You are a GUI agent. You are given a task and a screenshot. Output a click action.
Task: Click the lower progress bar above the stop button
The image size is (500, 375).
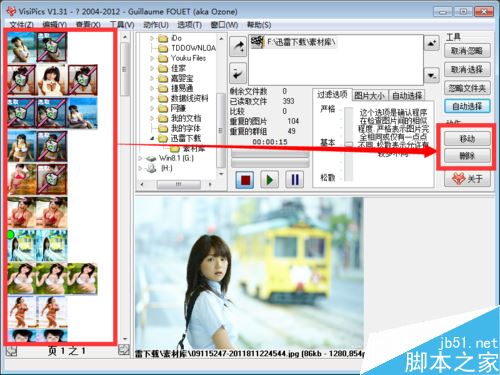click(x=270, y=163)
